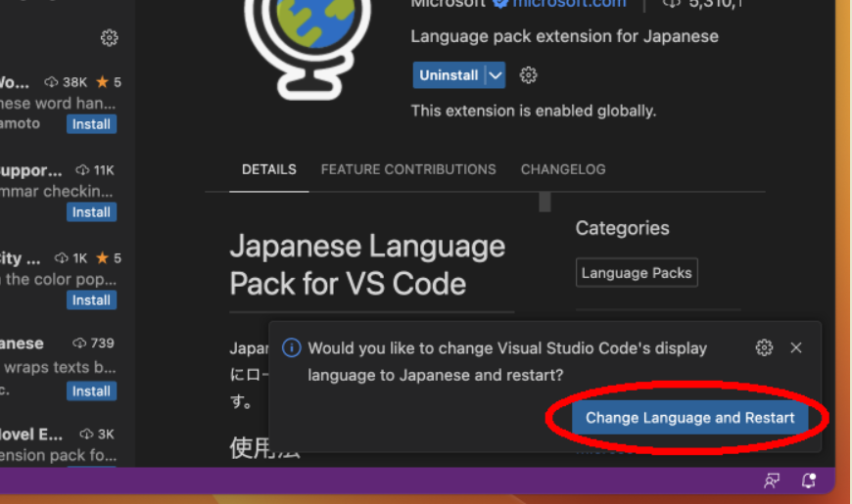Open the microsoft.com publisher link

click(569, 4)
